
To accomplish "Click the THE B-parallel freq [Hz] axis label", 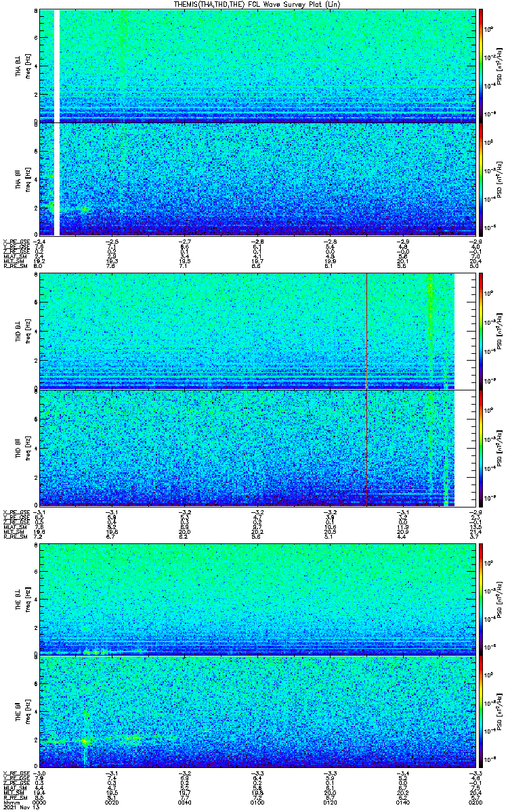I will tap(27, 712).
